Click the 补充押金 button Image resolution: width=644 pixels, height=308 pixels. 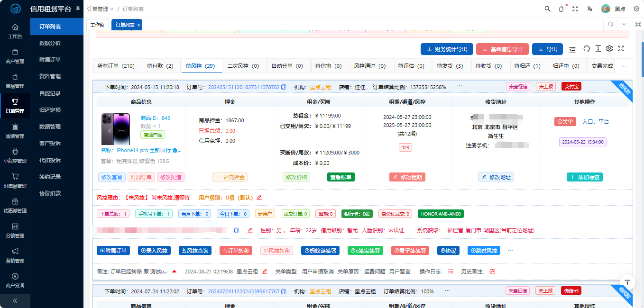230,177
